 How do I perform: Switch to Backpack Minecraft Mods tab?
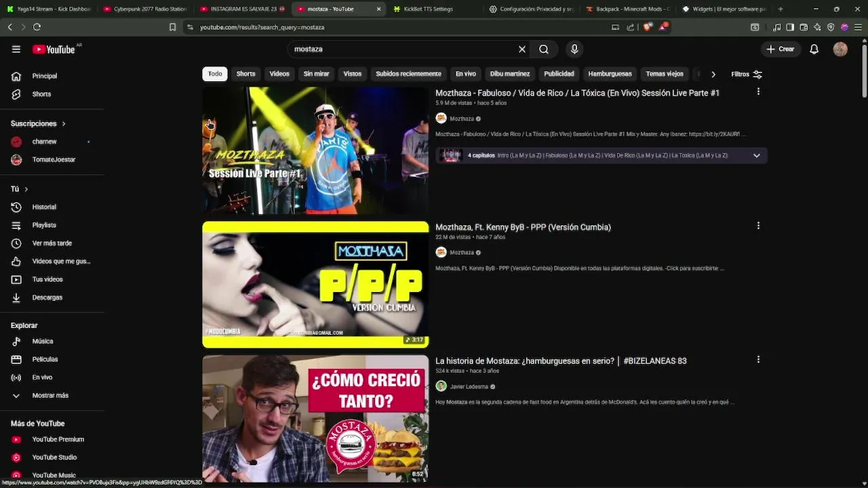(627, 9)
